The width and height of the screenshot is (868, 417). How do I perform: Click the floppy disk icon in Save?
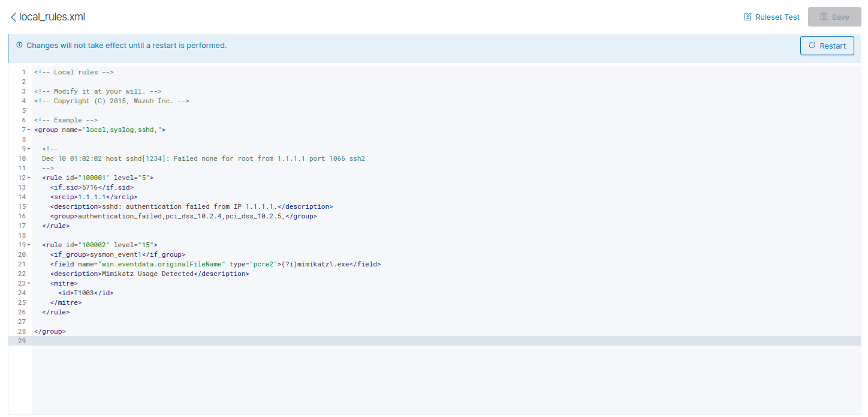(824, 17)
